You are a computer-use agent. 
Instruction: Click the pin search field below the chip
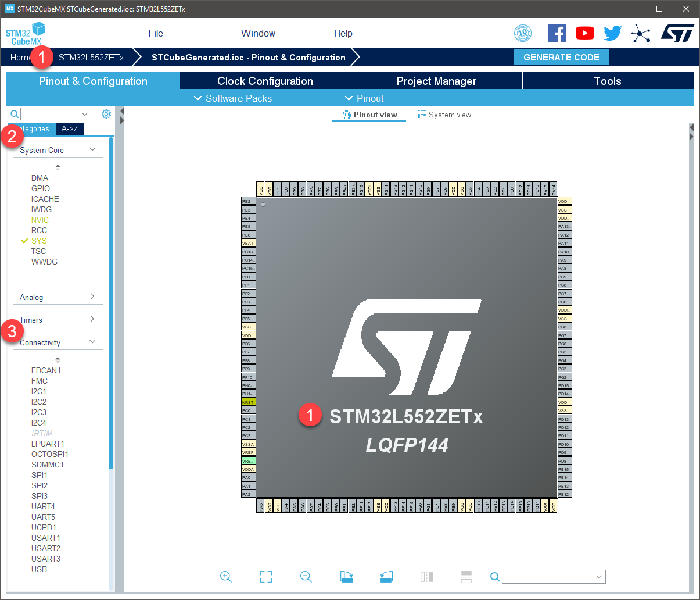(554, 577)
